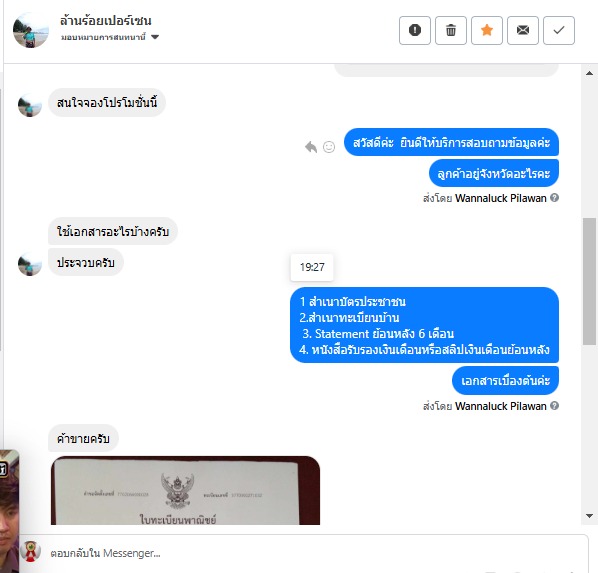Toggle the orange star follow-up marker
Screen dimensions: 598x573
point(487,30)
